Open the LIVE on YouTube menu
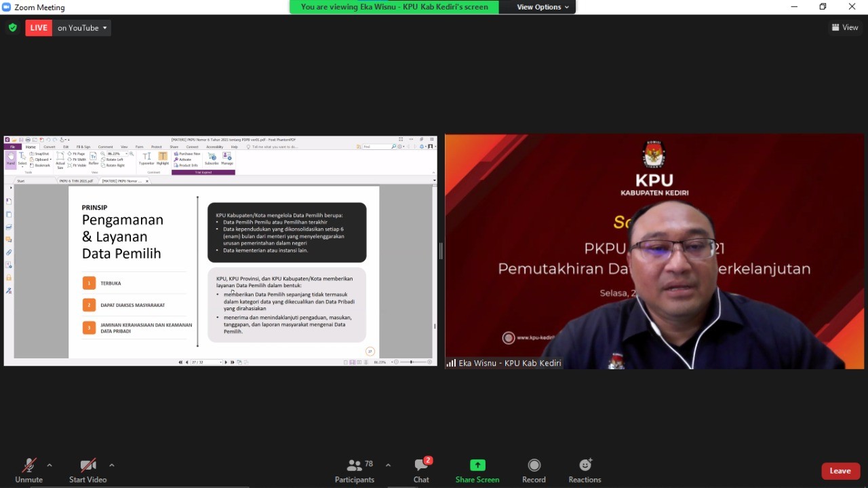Screen dimensions: 868x488 83,28
